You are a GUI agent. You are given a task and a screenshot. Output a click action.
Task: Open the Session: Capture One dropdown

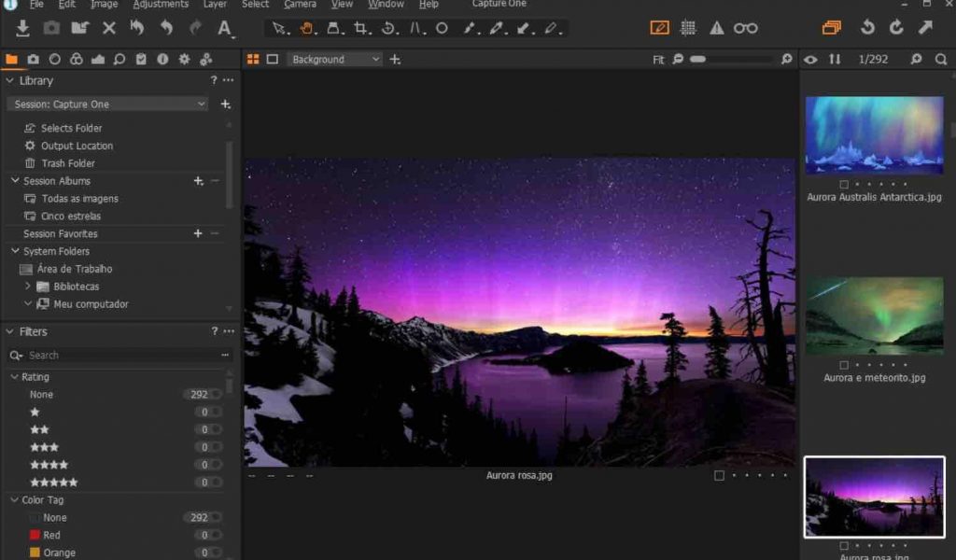pos(105,104)
